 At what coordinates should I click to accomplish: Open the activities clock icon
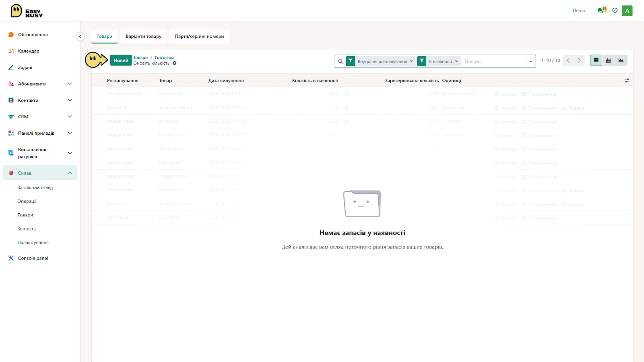point(615,10)
